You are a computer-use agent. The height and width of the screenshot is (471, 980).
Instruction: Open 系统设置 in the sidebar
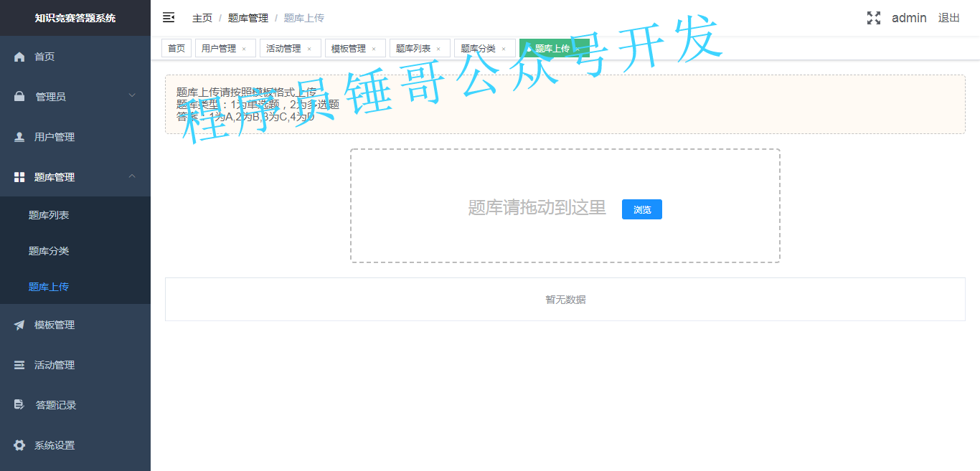75,445
